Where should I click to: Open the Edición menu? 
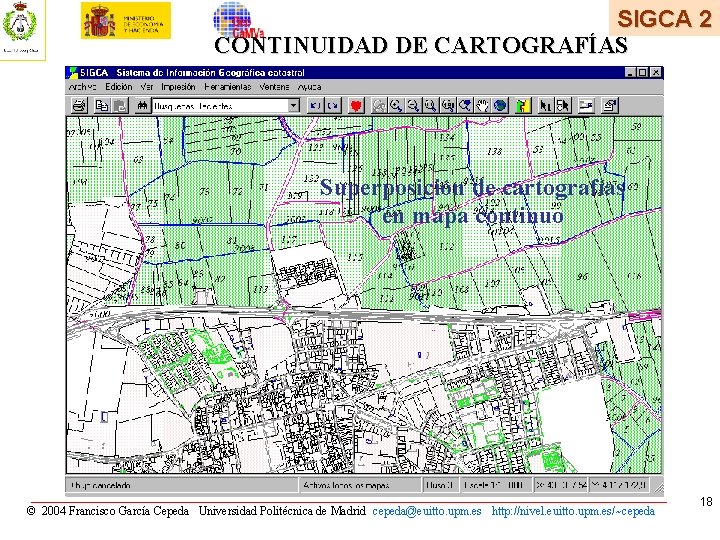(118, 87)
